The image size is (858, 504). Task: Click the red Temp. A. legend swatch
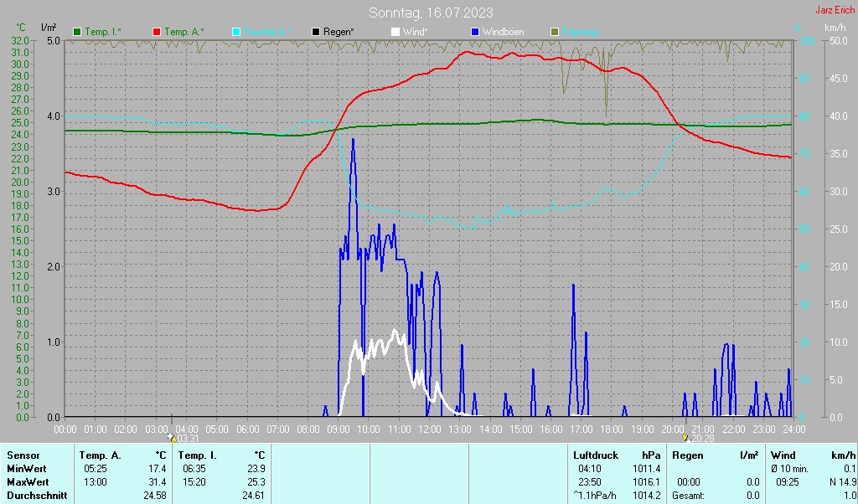pyautogui.click(x=157, y=33)
